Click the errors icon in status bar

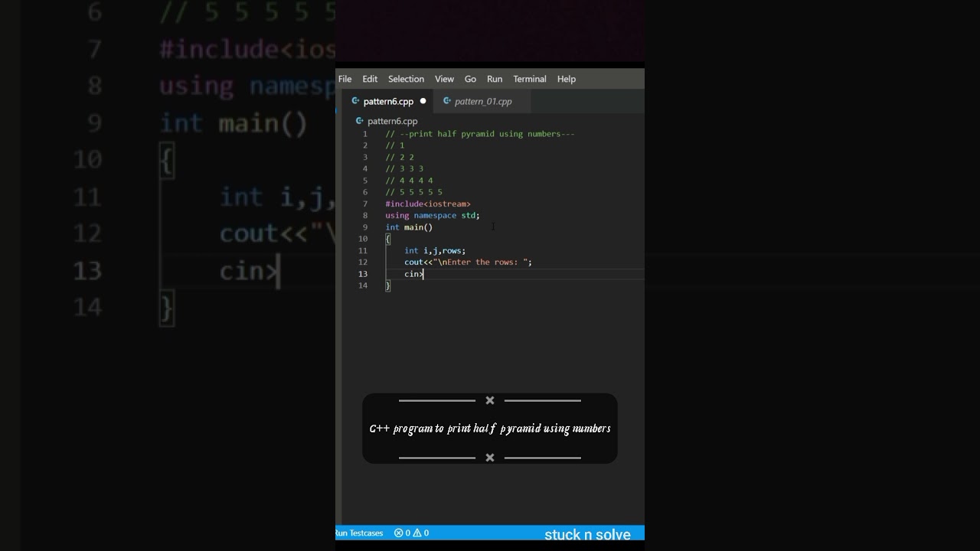(x=398, y=533)
